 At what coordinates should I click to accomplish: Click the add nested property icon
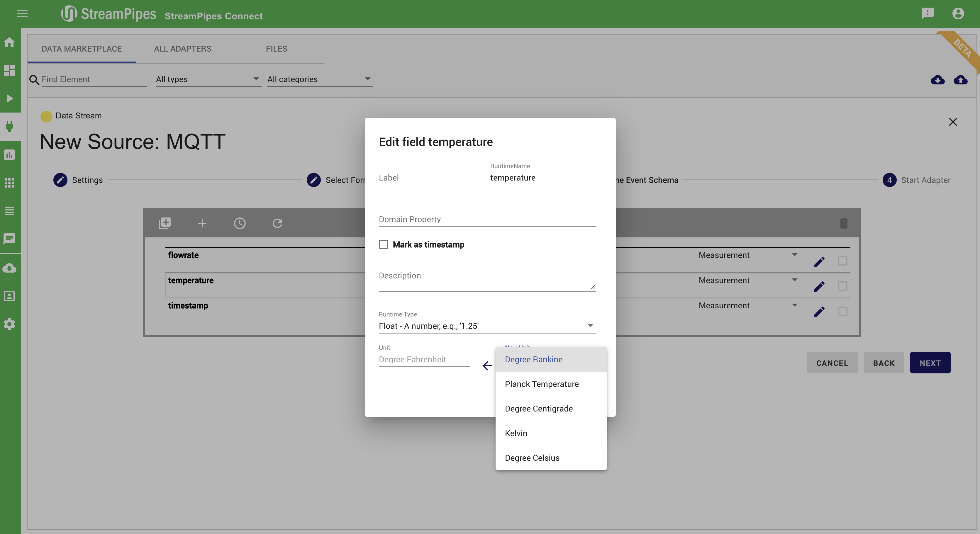[165, 223]
